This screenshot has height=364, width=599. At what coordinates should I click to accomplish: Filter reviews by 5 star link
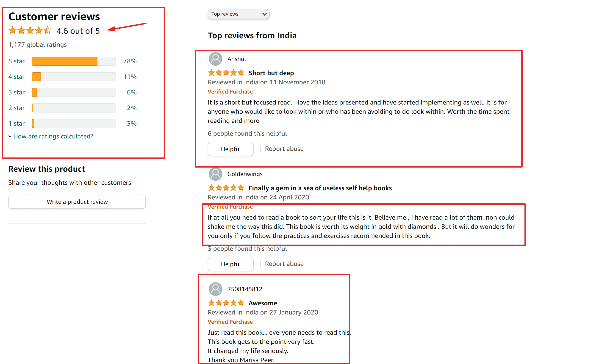click(x=17, y=61)
